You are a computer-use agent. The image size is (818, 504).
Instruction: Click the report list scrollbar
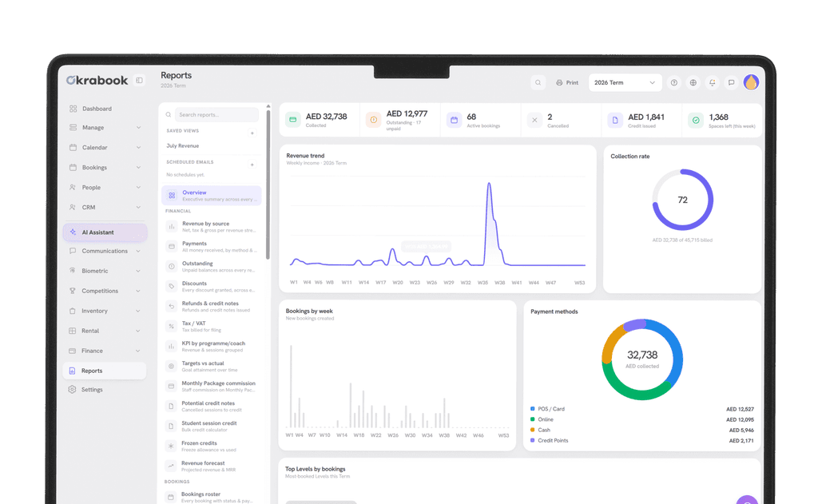[x=268, y=183]
